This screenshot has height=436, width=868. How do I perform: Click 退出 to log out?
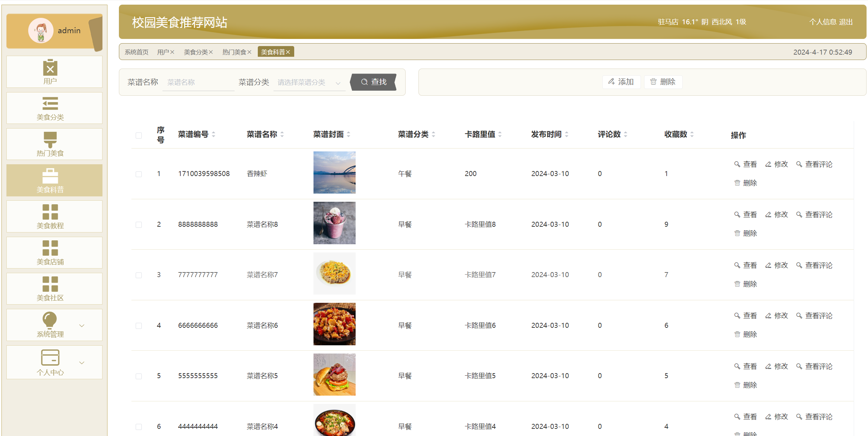click(x=846, y=22)
